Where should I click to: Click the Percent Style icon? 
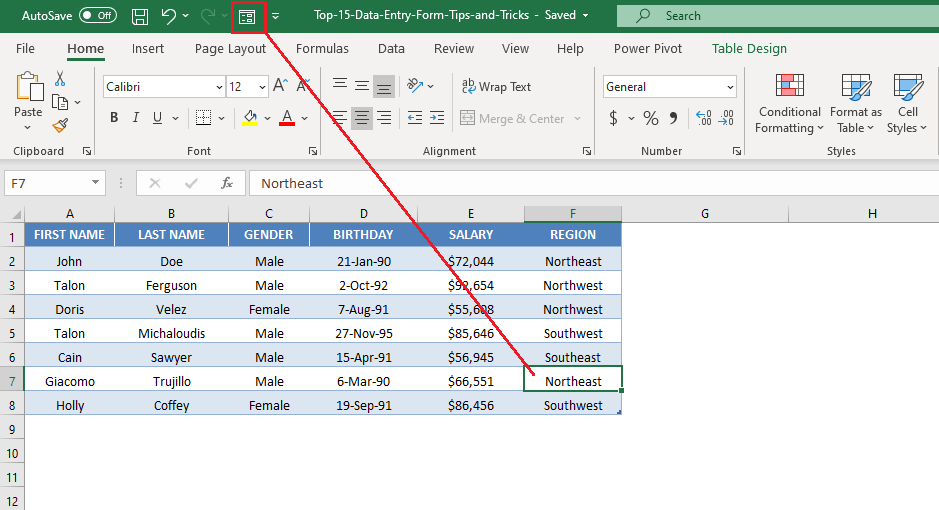pyautogui.click(x=650, y=119)
